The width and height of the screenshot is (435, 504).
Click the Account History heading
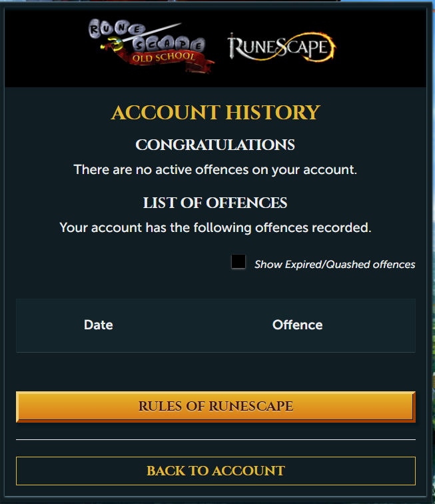pos(216,113)
